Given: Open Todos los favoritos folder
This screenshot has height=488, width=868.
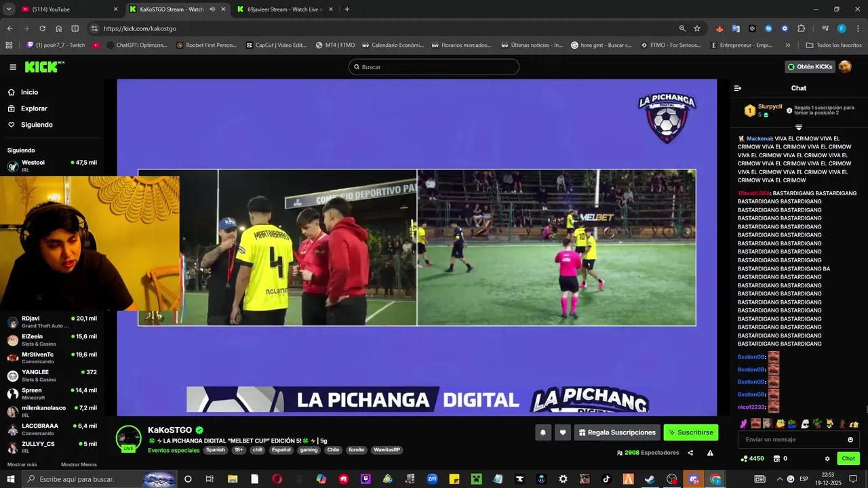Looking at the screenshot, I should (833, 45).
